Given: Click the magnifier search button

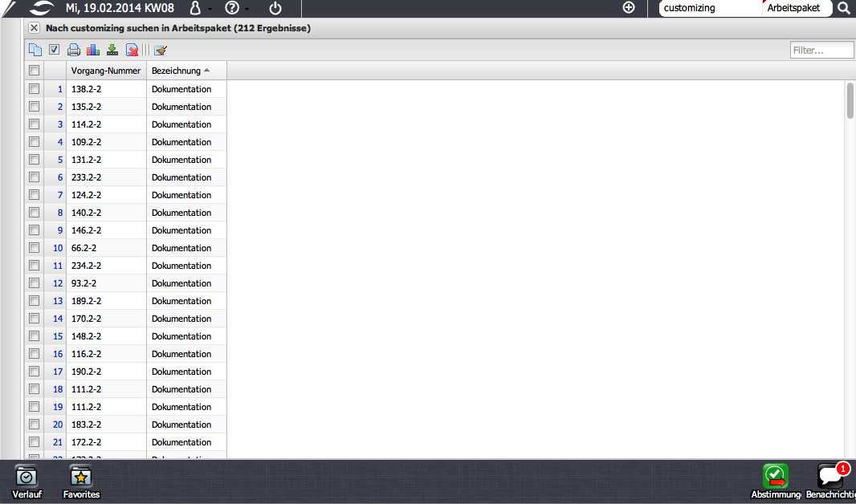Looking at the screenshot, I should pyautogui.click(x=843, y=8).
